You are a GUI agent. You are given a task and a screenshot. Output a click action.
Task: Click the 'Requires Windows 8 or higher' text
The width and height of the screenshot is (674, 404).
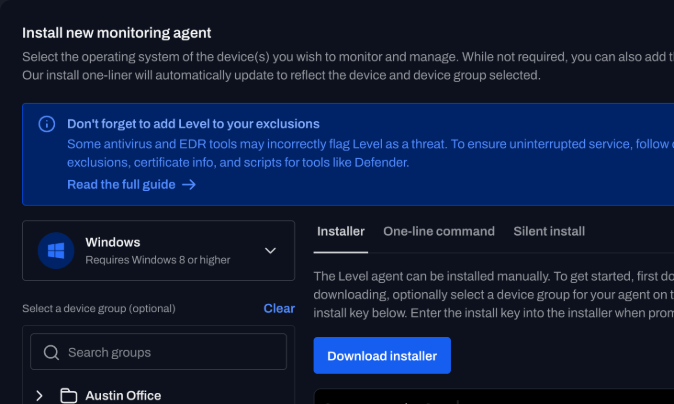click(x=158, y=260)
